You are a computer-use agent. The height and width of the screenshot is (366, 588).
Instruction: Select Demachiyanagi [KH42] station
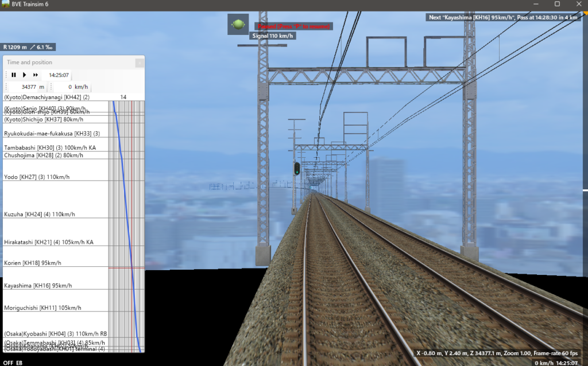47,97
